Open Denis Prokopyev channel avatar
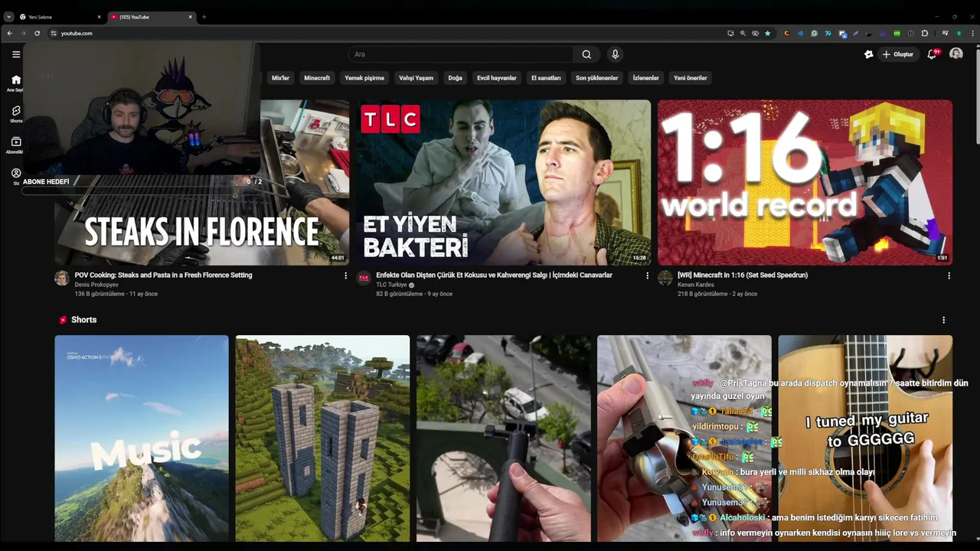 tap(62, 279)
